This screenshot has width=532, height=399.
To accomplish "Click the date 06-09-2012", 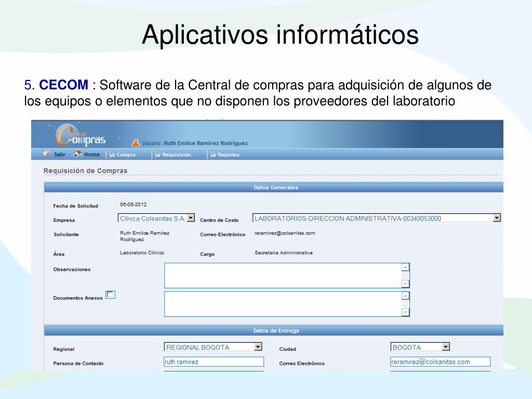I will [x=134, y=204].
